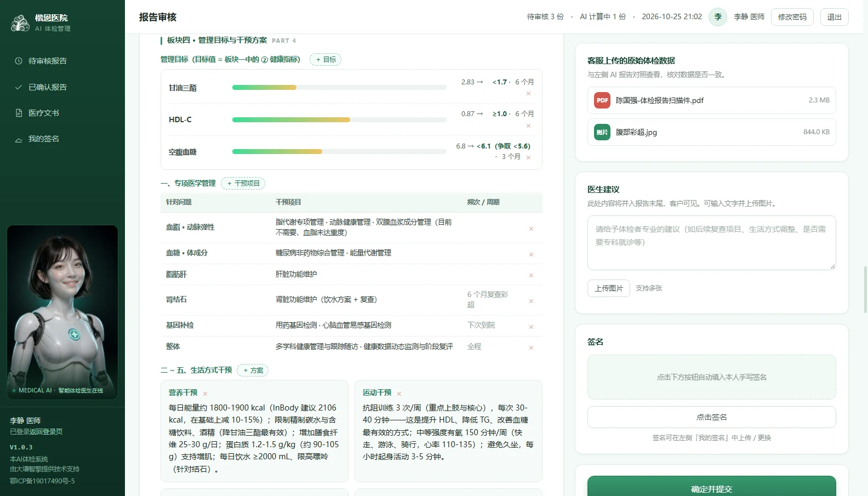Delete the 脂肪肝 intervention row

coord(531,275)
